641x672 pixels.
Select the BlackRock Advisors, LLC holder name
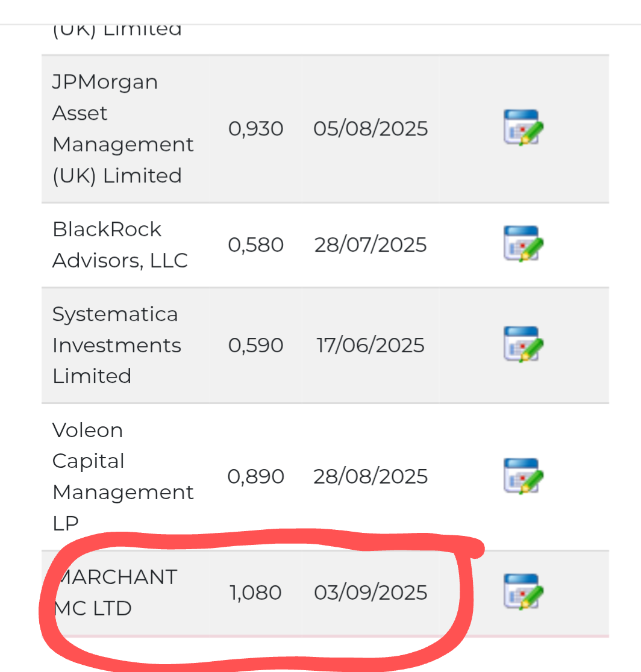pyautogui.click(x=120, y=244)
